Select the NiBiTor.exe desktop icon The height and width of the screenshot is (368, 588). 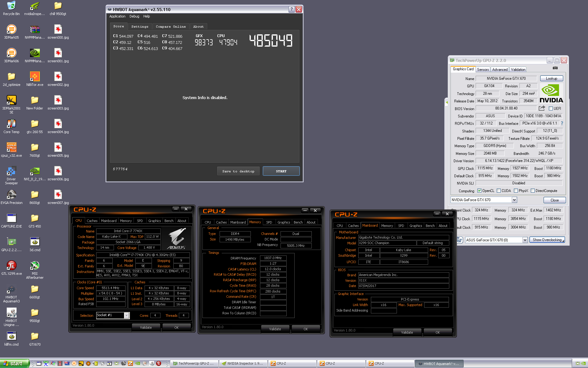(35, 79)
